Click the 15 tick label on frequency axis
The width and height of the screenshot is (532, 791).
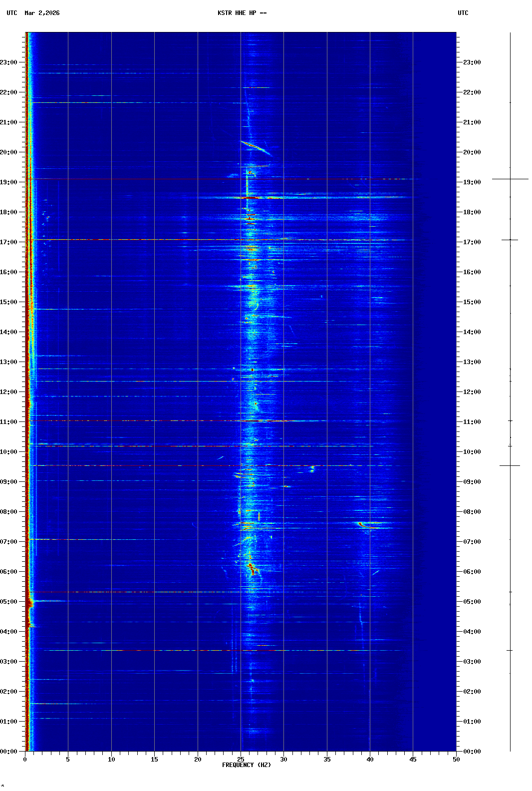click(154, 760)
